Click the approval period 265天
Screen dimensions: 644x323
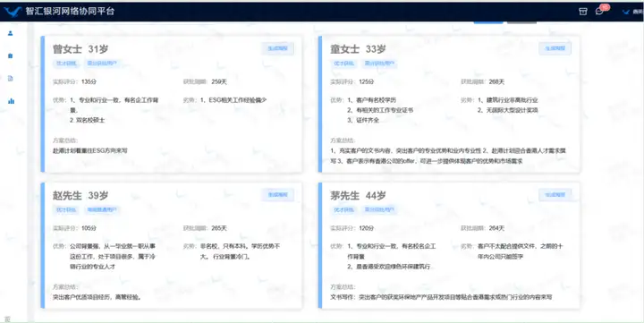point(219,228)
